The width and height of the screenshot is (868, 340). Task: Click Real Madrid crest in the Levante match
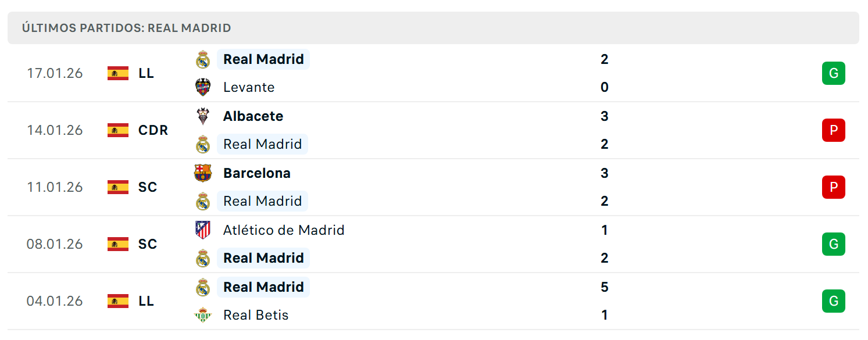[x=202, y=59]
